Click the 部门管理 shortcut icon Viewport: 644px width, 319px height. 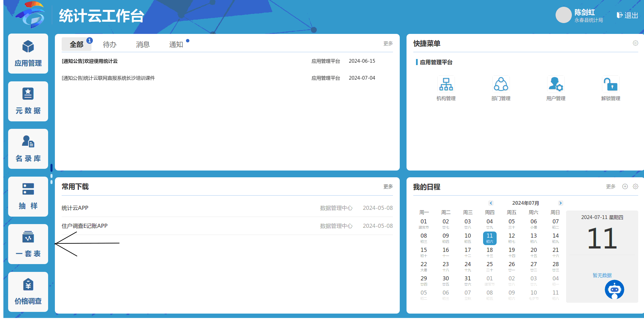pos(501,84)
